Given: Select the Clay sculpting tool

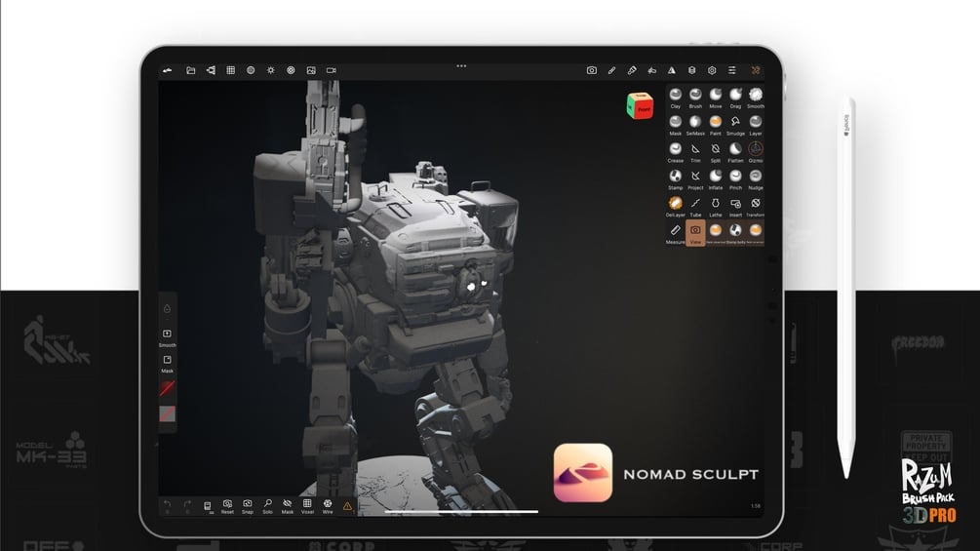Looking at the screenshot, I should click(x=675, y=98).
